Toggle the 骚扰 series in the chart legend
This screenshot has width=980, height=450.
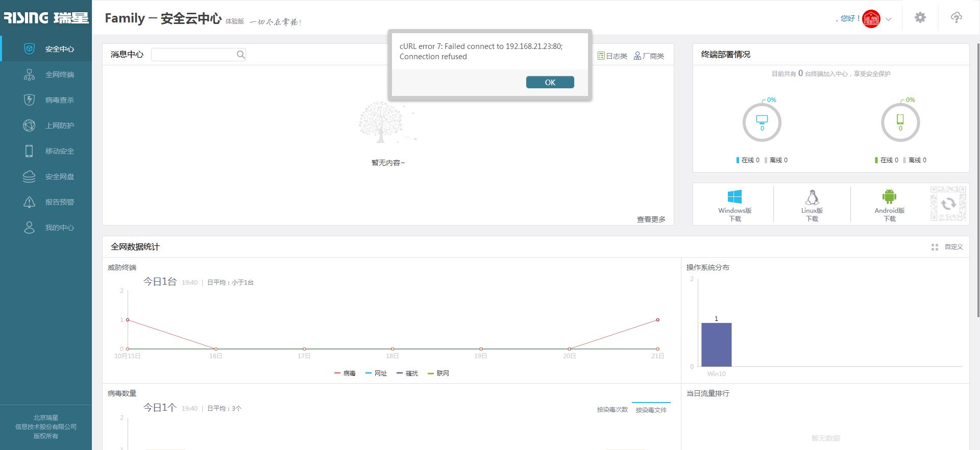407,373
